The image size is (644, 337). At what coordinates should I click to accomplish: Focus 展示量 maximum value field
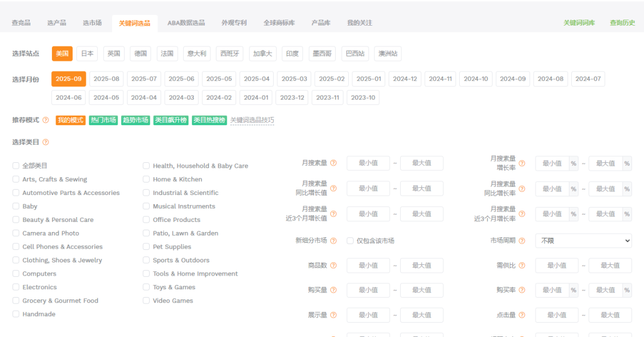click(x=422, y=315)
